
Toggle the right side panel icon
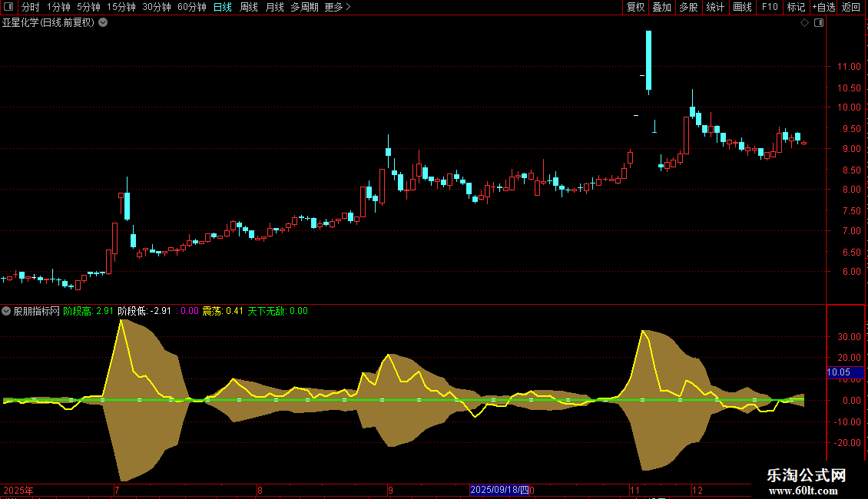819,23
